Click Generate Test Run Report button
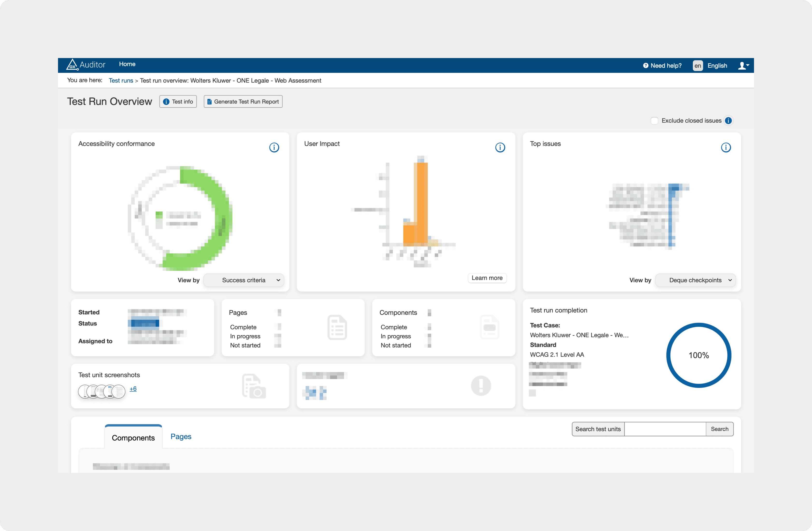 click(243, 102)
